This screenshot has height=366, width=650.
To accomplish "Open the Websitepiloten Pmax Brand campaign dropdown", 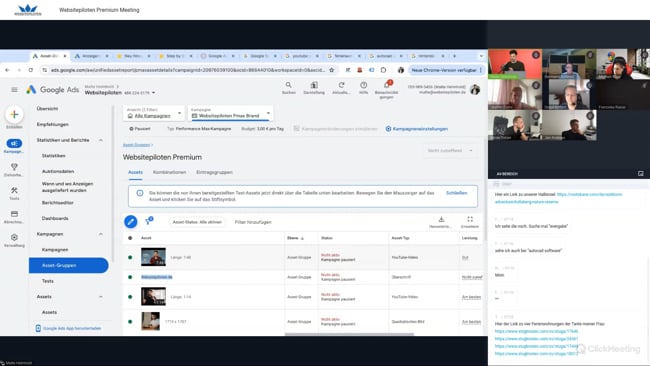I will [230, 113].
